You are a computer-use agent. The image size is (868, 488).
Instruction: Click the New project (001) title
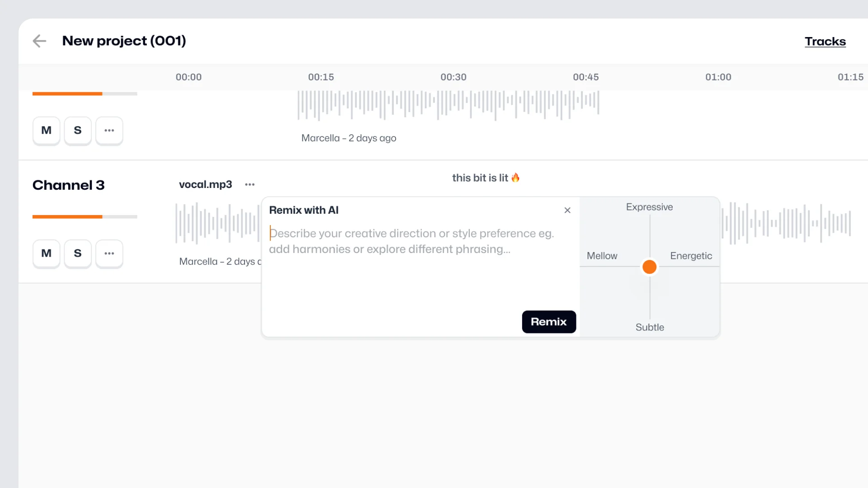124,41
